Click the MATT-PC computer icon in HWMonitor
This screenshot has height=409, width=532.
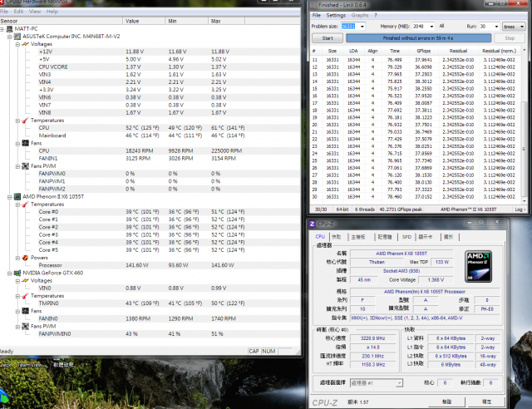coord(9,29)
